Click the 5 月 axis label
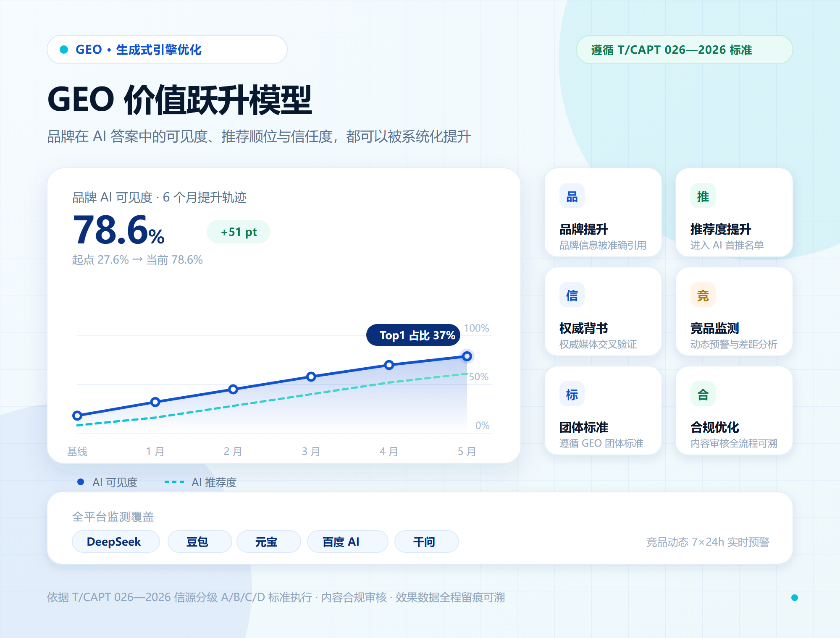 tap(467, 452)
